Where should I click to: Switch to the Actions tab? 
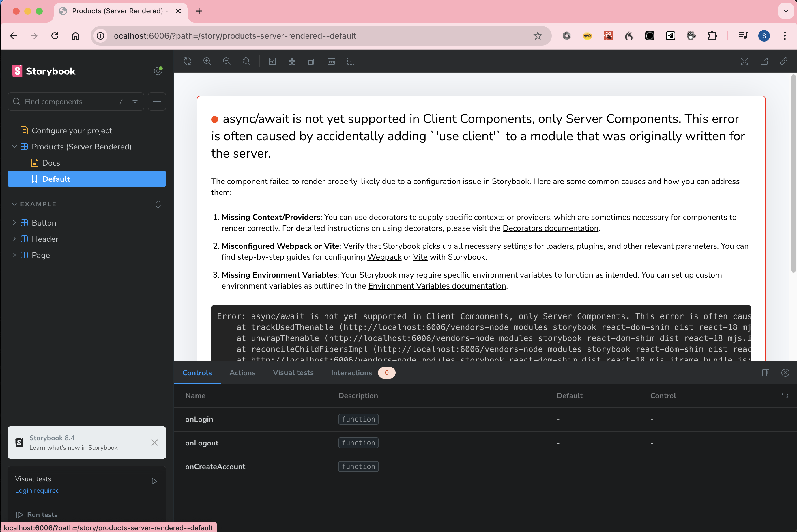(x=242, y=372)
